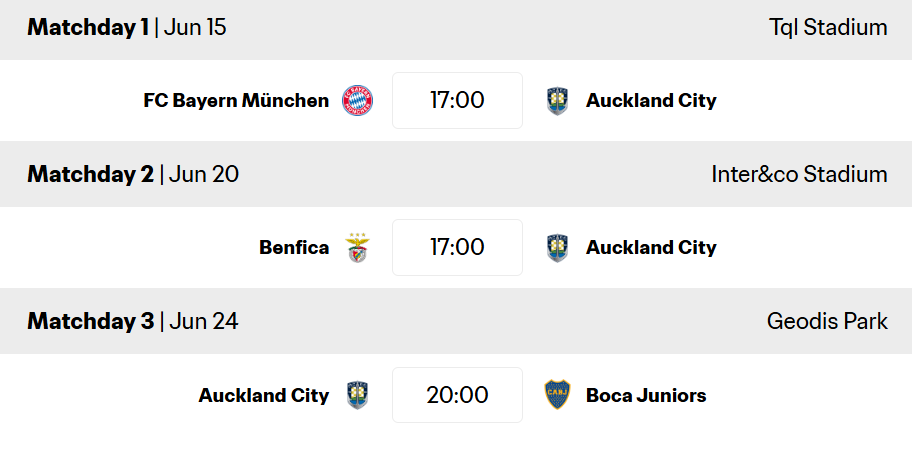Click the Geodis Park venue text
912x450 pixels.
827,321
